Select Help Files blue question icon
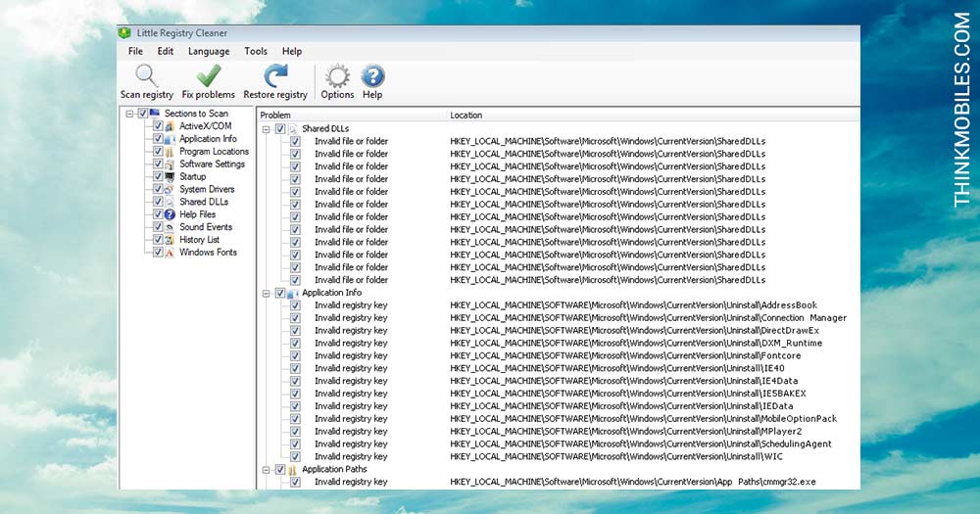Screen dimensions: 980x514 pyautogui.click(x=170, y=214)
